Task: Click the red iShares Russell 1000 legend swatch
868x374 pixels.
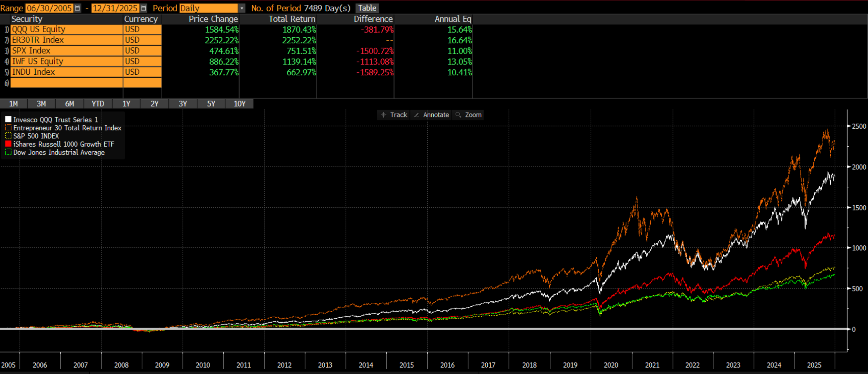Action: point(8,144)
